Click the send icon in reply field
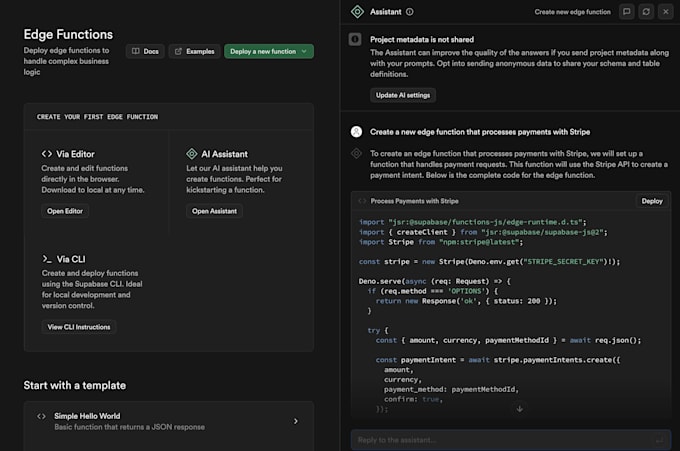This screenshot has height=451, width=680. [659, 440]
